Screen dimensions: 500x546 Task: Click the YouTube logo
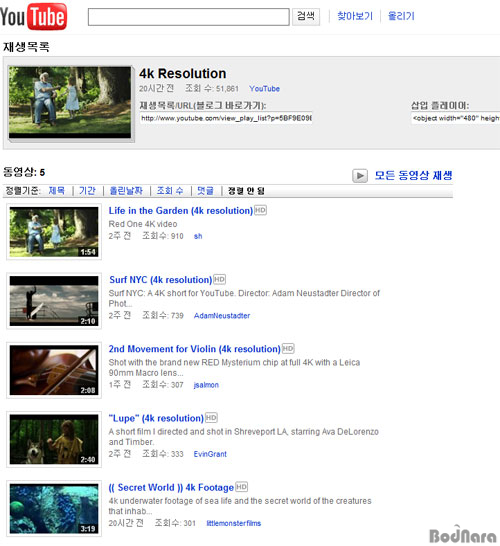click(33, 16)
